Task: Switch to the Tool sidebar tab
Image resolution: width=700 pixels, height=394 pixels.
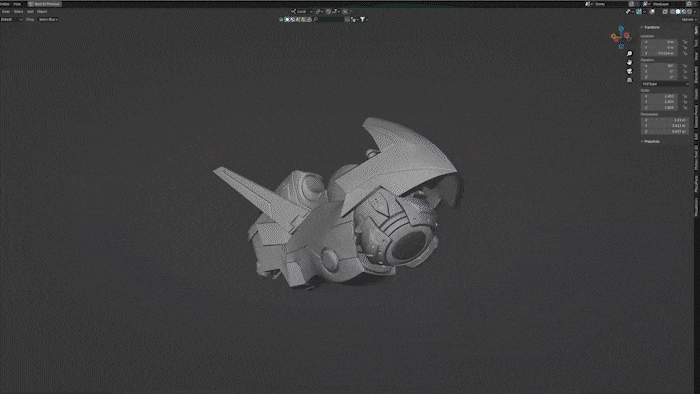Action: (x=696, y=43)
